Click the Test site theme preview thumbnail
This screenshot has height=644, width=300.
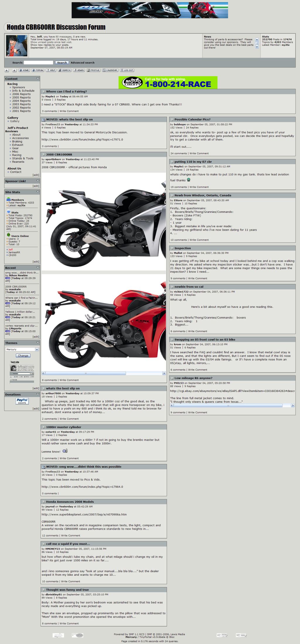click(x=22, y=372)
